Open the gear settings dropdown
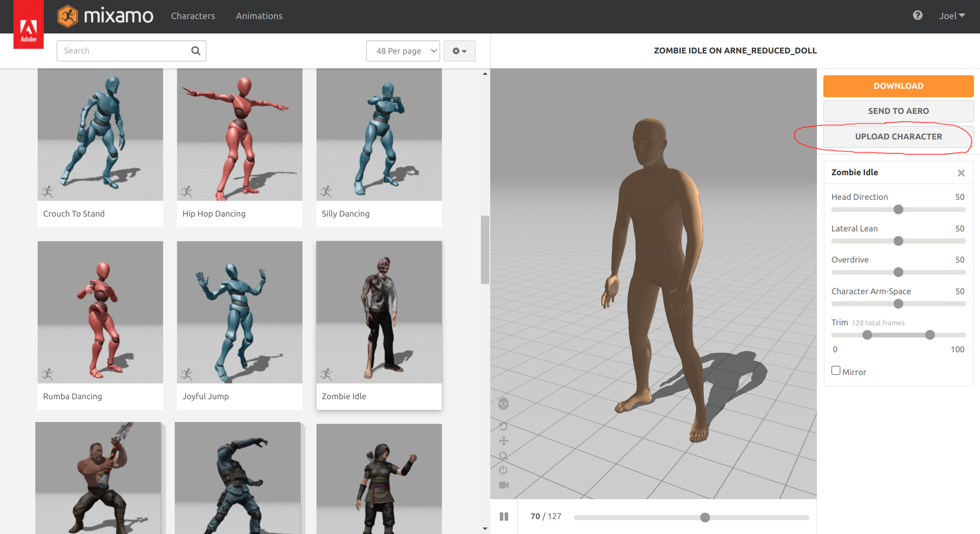 (459, 51)
